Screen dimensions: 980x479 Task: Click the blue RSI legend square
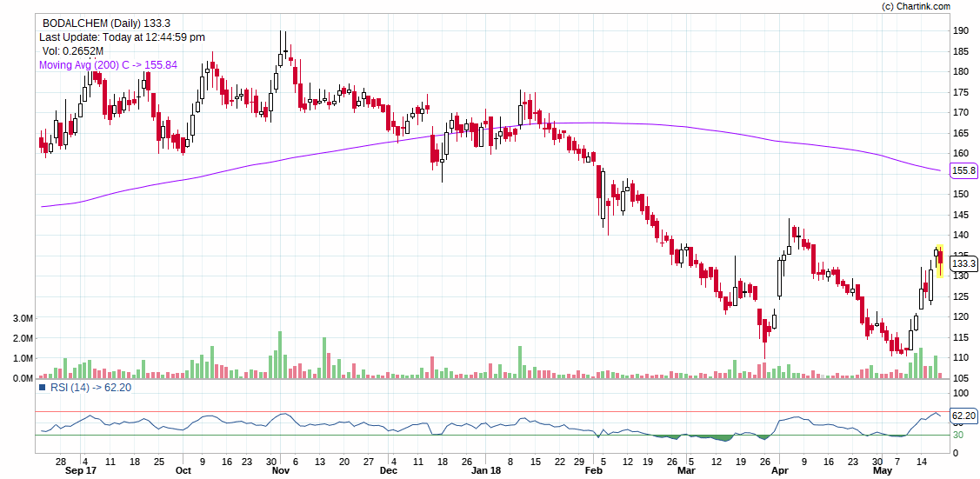[x=43, y=388]
